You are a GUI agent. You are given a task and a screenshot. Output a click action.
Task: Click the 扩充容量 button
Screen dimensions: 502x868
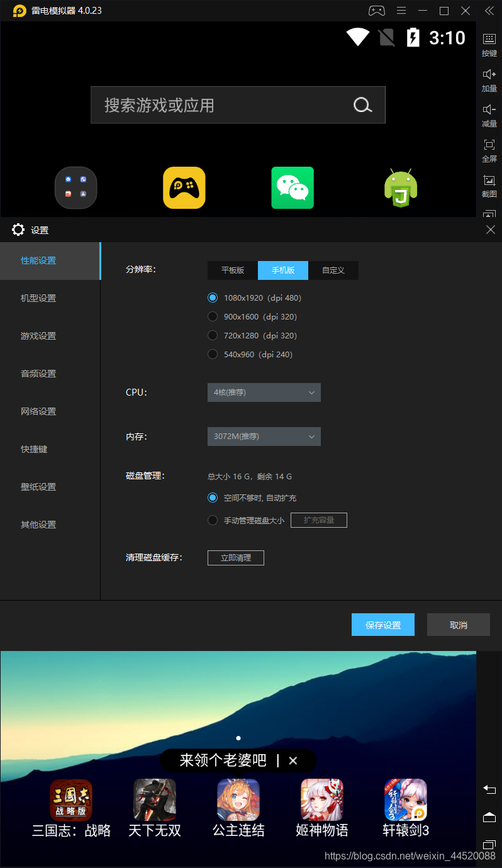tap(319, 520)
